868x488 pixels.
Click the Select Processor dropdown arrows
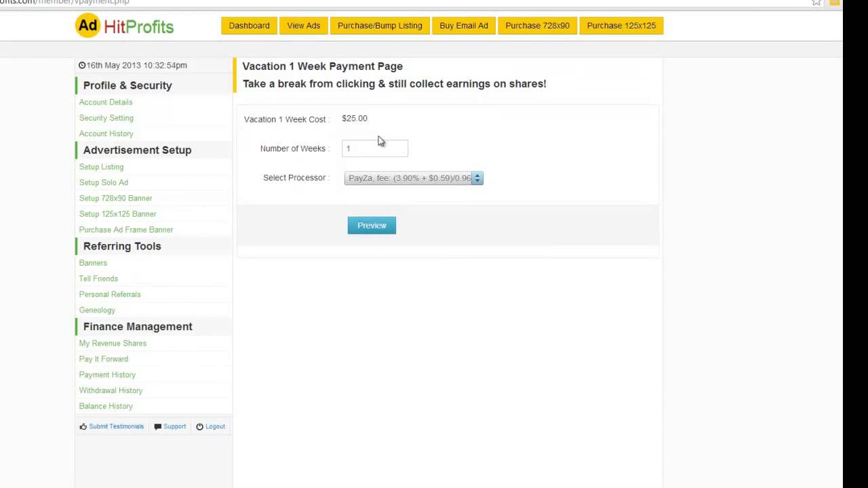477,178
